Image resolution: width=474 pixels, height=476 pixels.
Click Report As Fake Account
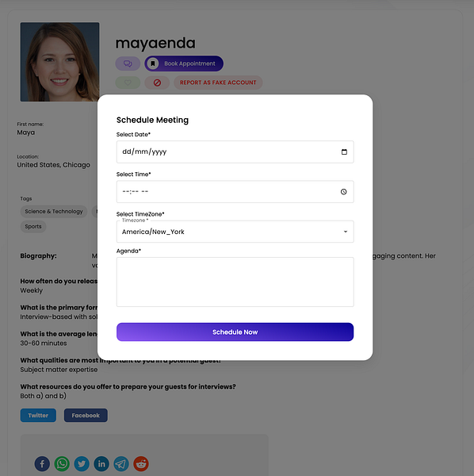pos(218,83)
